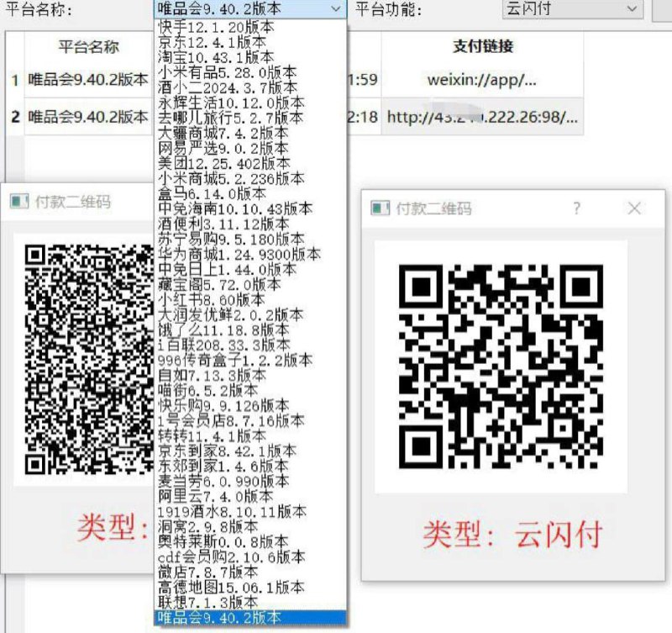This screenshot has height=633, width=672.
Task: Close the 云闪付 付款二维码 dialog
Action: point(634,208)
